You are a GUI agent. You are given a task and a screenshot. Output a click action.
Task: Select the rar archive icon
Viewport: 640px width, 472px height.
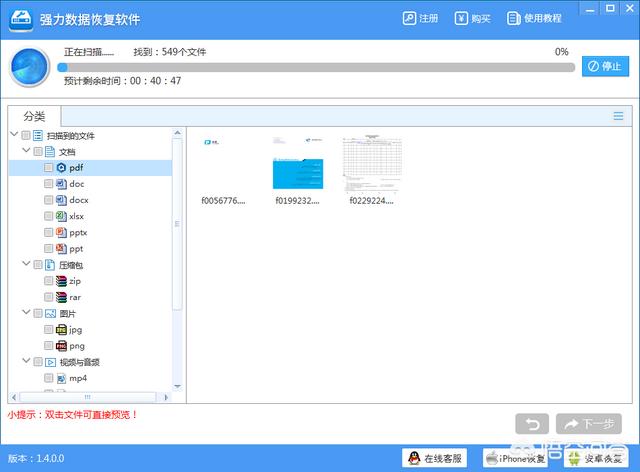[61, 297]
